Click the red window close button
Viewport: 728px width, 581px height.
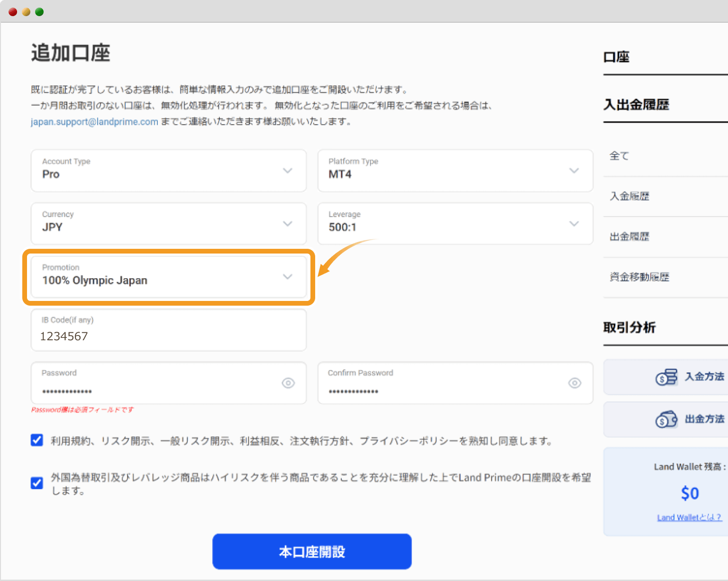click(13, 12)
